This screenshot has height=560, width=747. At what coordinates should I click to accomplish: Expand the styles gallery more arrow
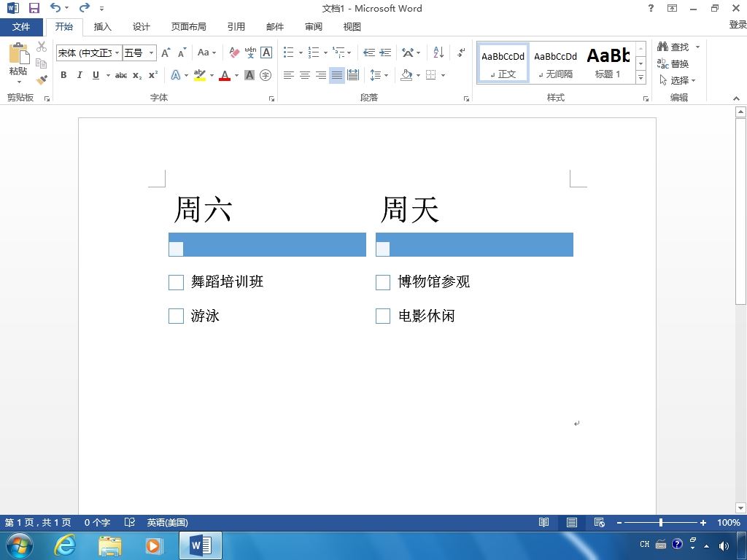640,77
